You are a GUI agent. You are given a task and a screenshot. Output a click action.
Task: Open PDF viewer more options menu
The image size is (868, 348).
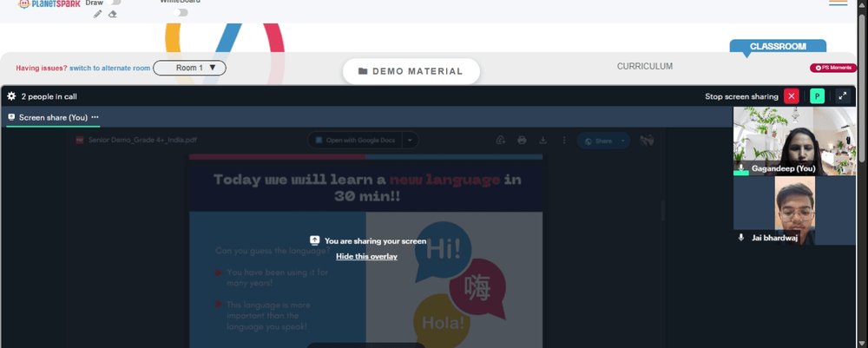564,141
